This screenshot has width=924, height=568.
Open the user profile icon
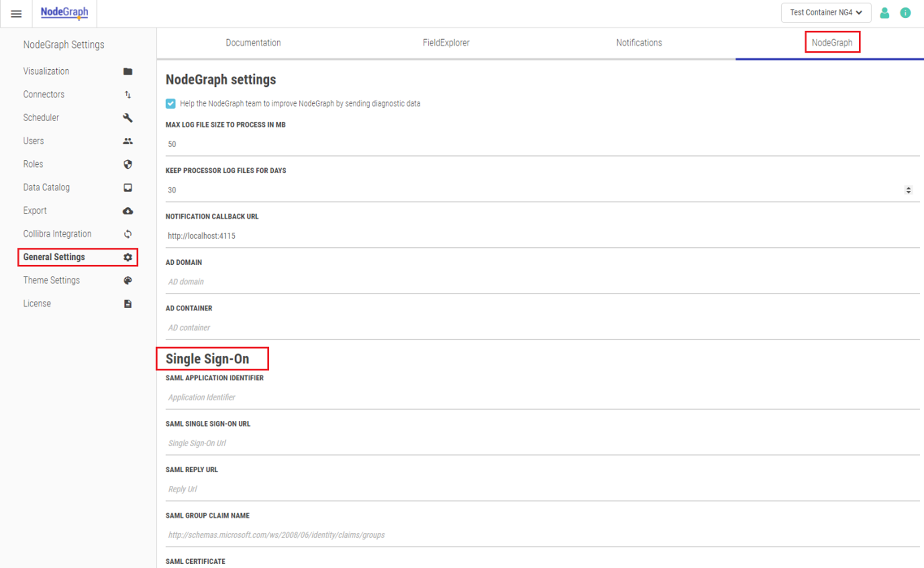pos(884,13)
